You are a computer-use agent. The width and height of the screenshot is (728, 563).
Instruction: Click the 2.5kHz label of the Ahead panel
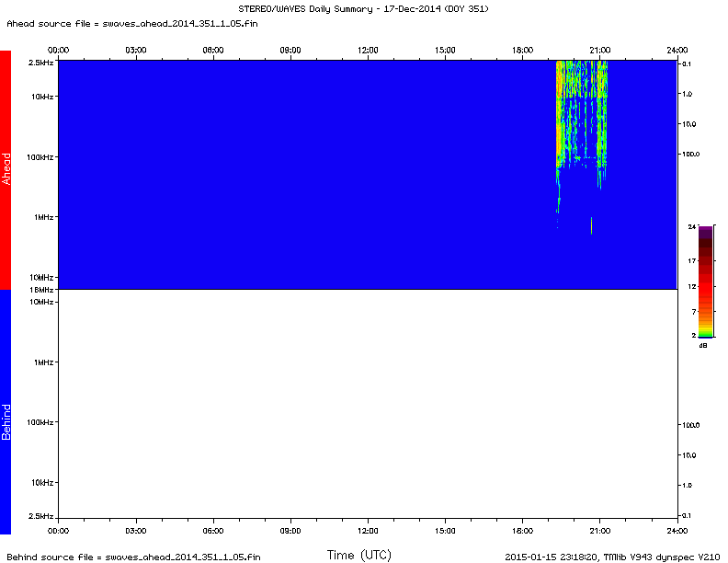[40, 63]
